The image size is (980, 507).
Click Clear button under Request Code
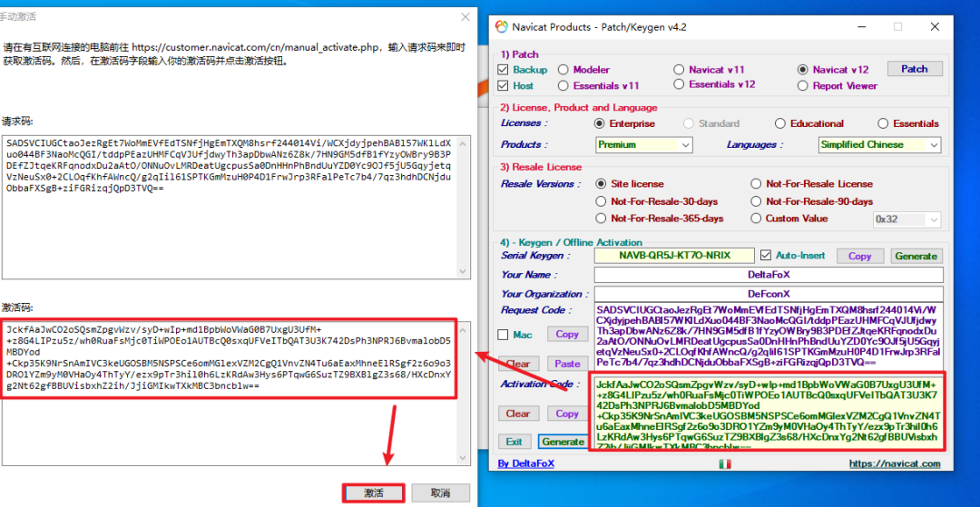(x=517, y=364)
